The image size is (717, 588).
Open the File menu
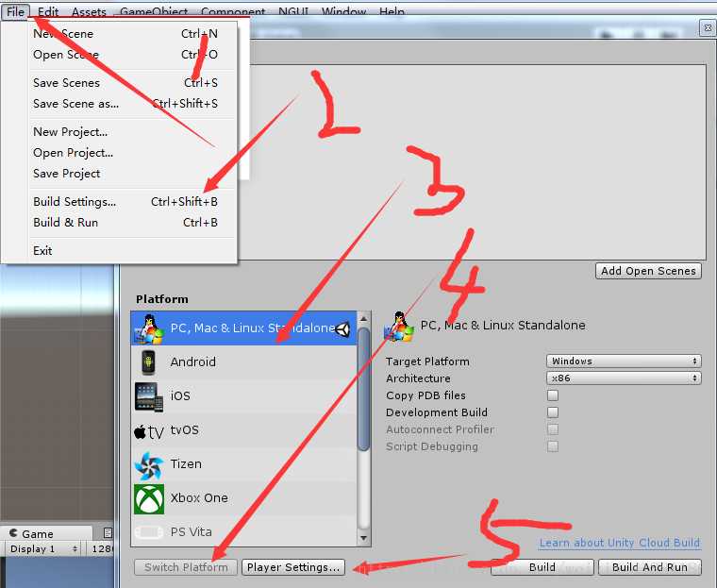(15, 11)
